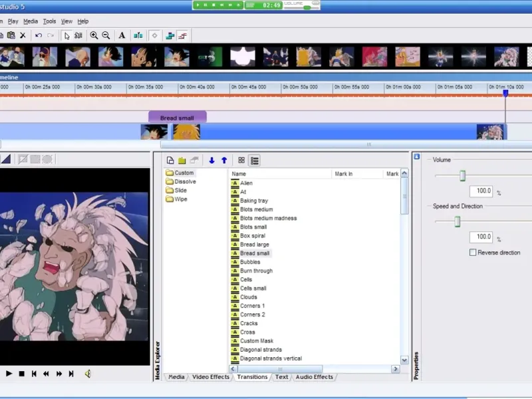Open the Tools menu

(x=49, y=21)
